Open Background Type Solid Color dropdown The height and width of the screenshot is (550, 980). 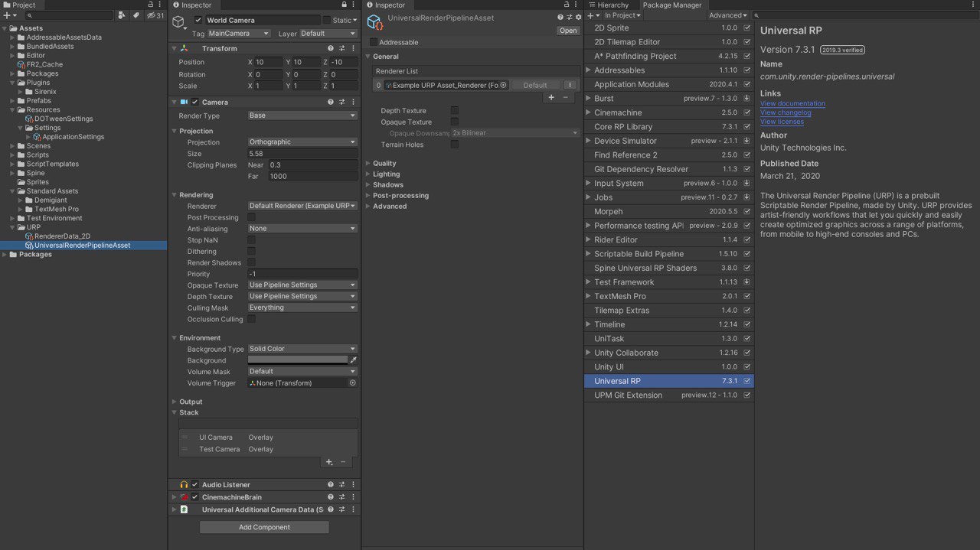(302, 348)
